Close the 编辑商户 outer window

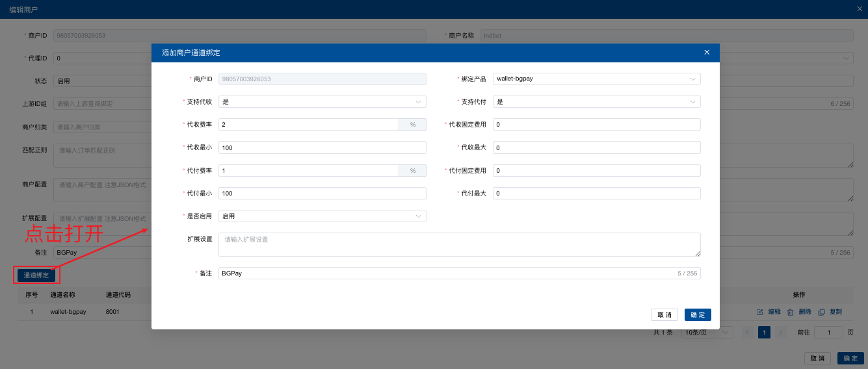coord(860,9)
